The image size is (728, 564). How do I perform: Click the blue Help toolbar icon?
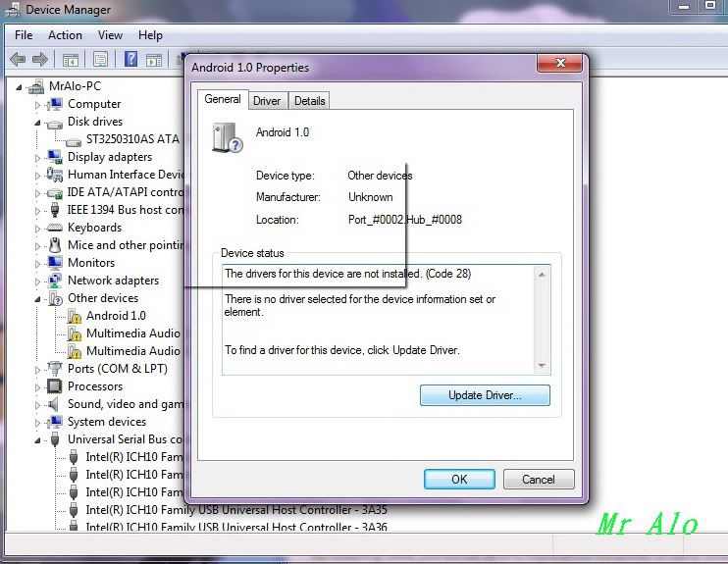pyautogui.click(x=130, y=60)
